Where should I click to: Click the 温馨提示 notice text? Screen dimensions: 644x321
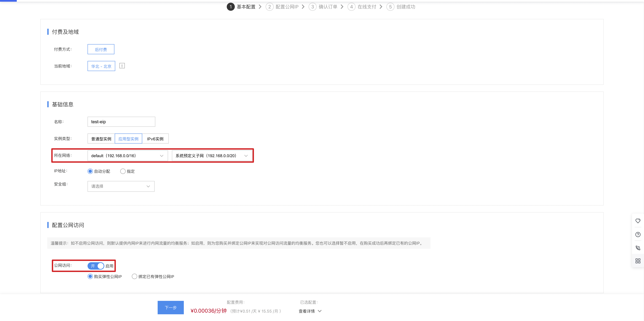point(237,243)
